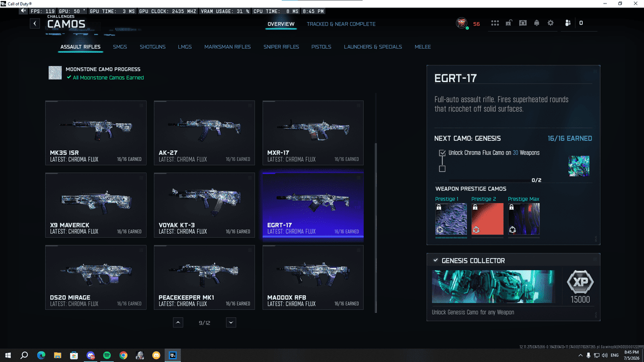Open the voice chat headset icon
The width and height of the screenshot is (644, 362).
pyautogui.click(x=523, y=23)
